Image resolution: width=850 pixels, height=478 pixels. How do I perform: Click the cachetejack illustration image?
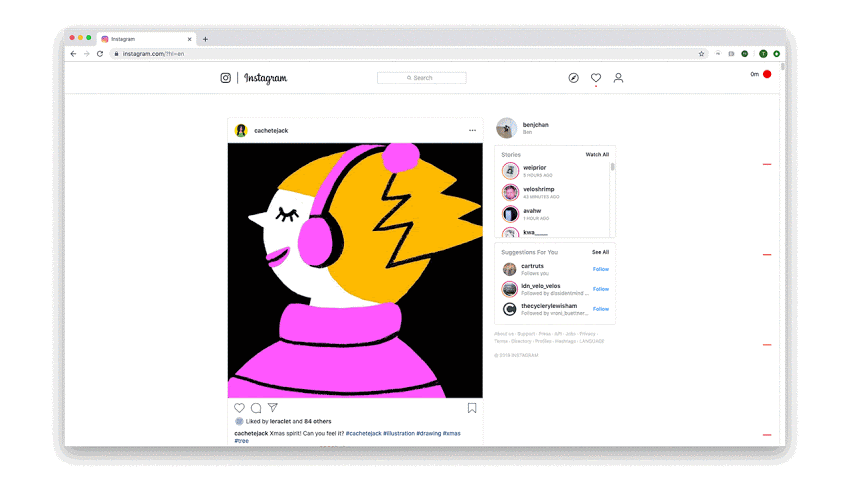pos(355,270)
